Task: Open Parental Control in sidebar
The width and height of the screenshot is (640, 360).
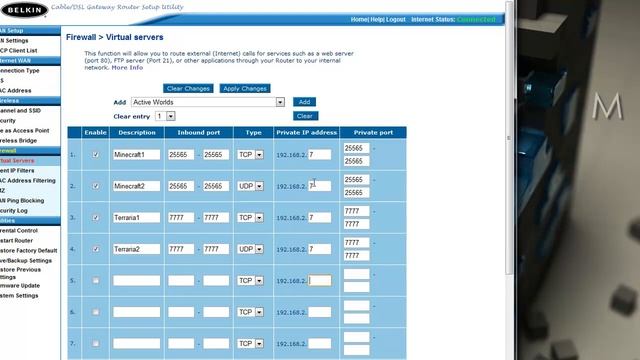Action: (19, 231)
